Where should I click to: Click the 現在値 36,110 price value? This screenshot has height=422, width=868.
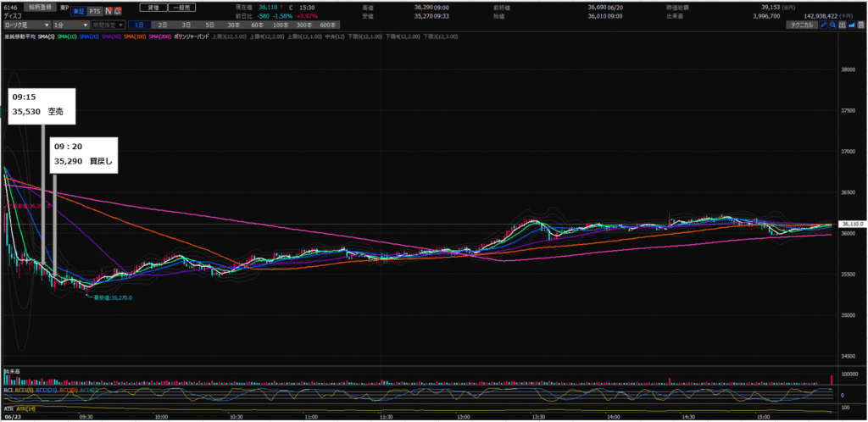[x=268, y=8]
